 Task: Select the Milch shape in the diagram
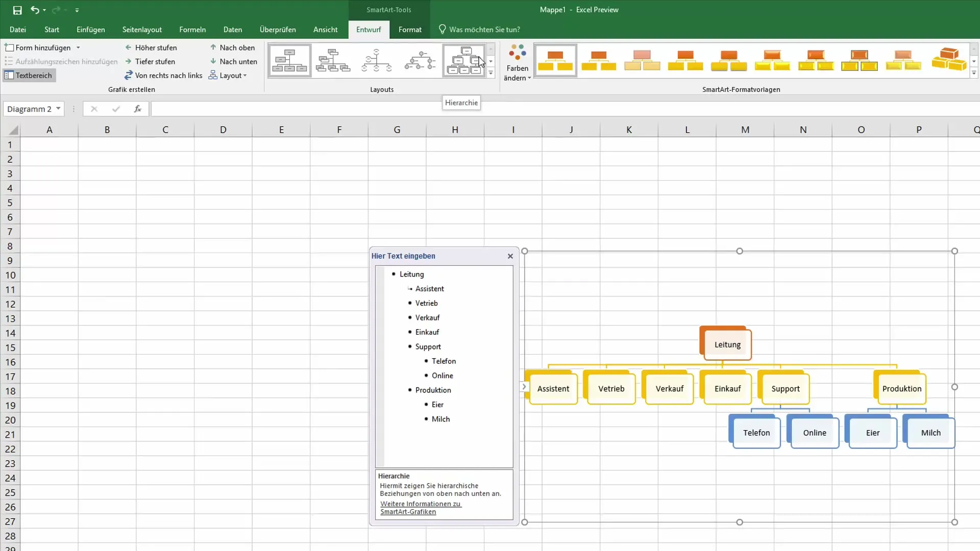tap(931, 433)
